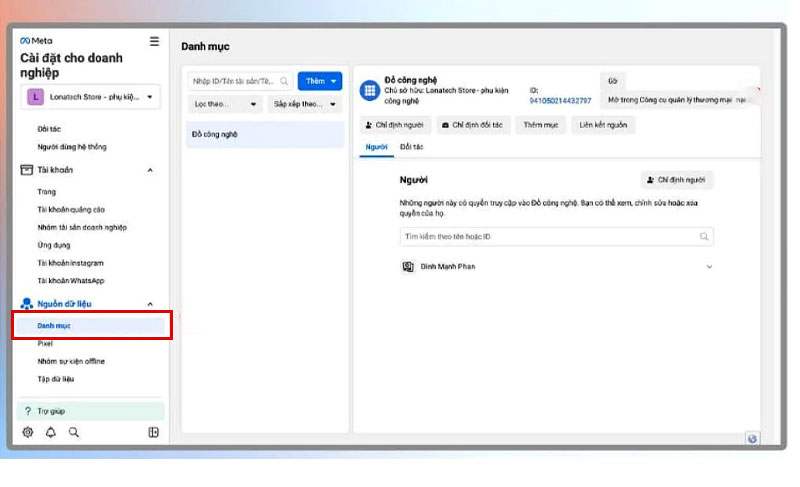Open the Sắp xếp theo sort dropdown
This screenshot has height=487, width=800.
tap(306, 104)
